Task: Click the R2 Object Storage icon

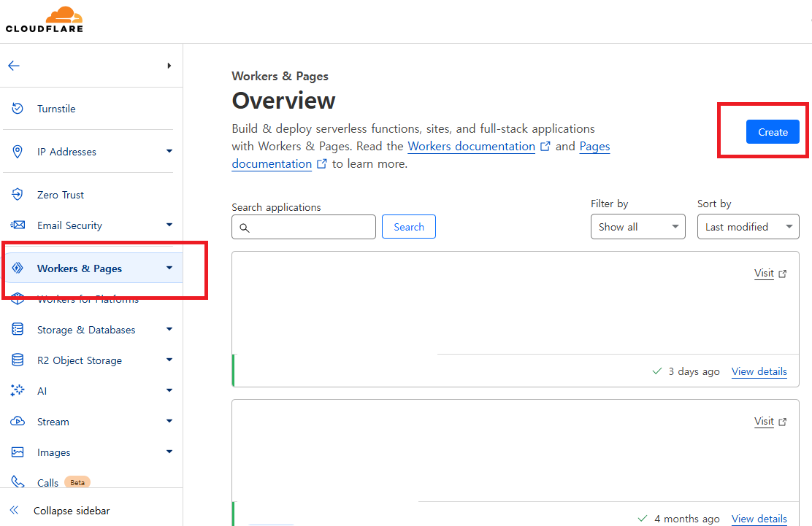Action: point(18,360)
